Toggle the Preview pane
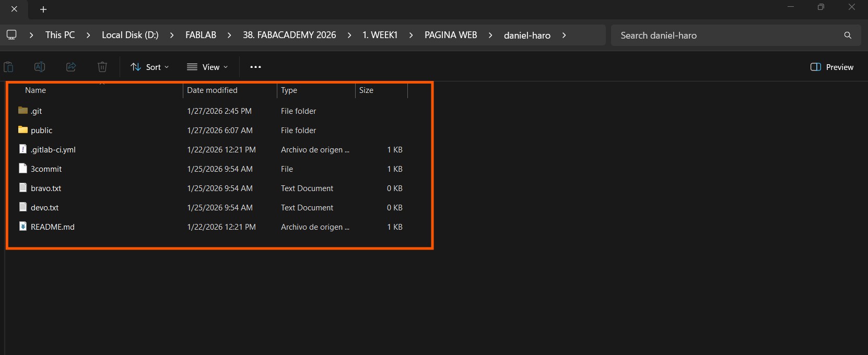 click(x=832, y=67)
